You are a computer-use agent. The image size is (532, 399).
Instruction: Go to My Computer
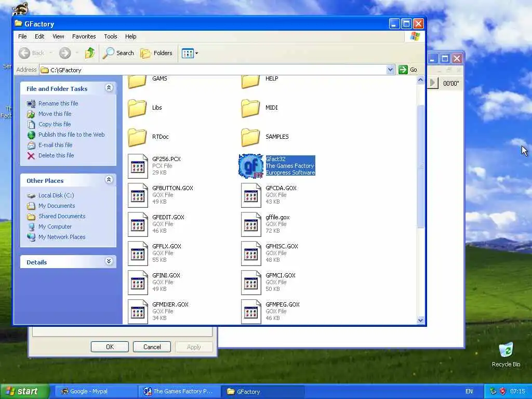click(x=55, y=227)
